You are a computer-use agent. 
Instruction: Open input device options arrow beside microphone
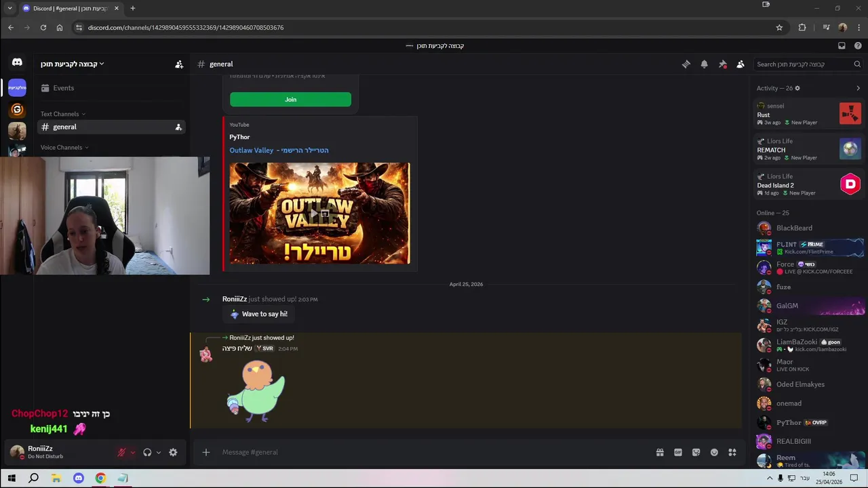tap(133, 452)
